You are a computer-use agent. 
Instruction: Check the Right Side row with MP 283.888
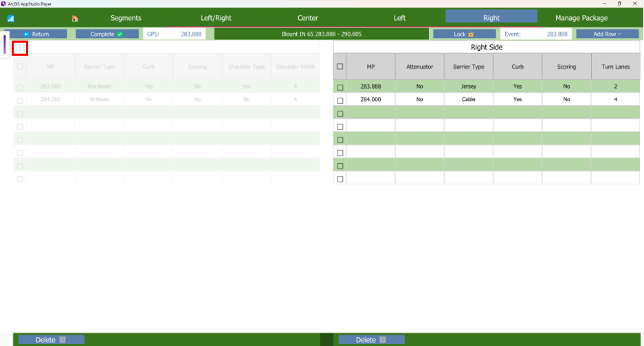click(x=340, y=87)
